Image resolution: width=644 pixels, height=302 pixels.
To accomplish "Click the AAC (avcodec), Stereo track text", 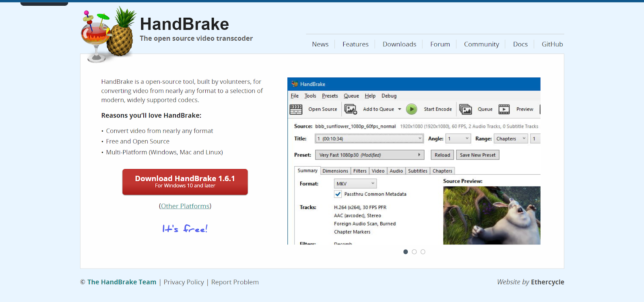I will coord(357,216).
